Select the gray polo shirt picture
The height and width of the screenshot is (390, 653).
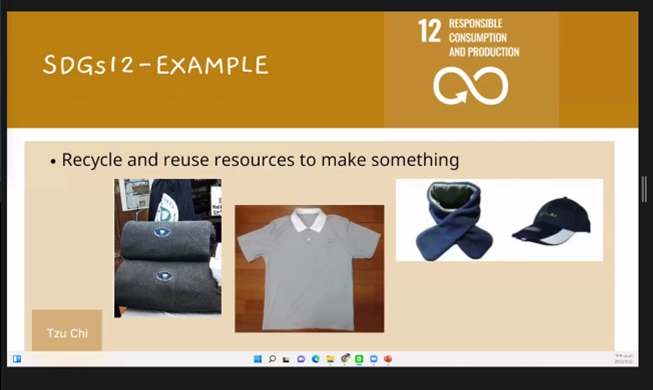309,268
